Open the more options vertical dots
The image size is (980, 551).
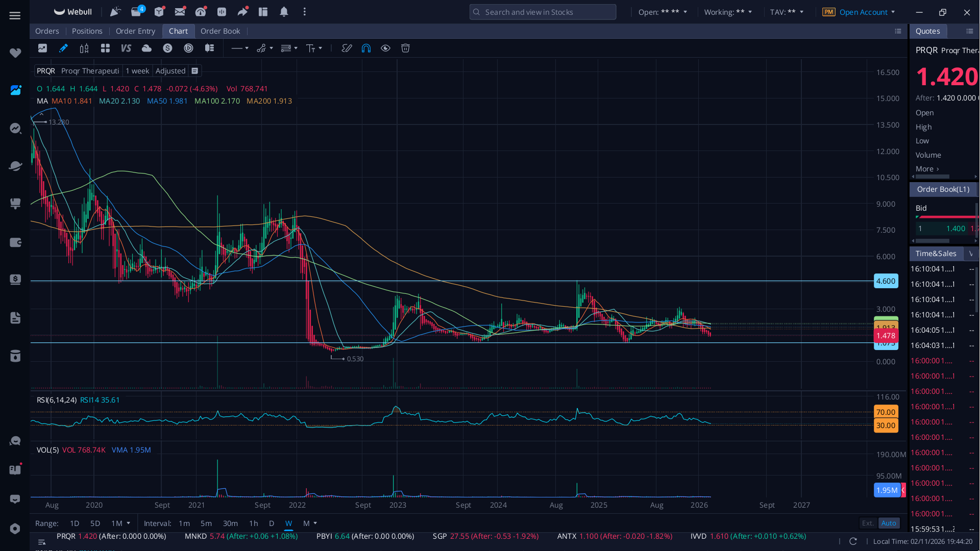305,11
